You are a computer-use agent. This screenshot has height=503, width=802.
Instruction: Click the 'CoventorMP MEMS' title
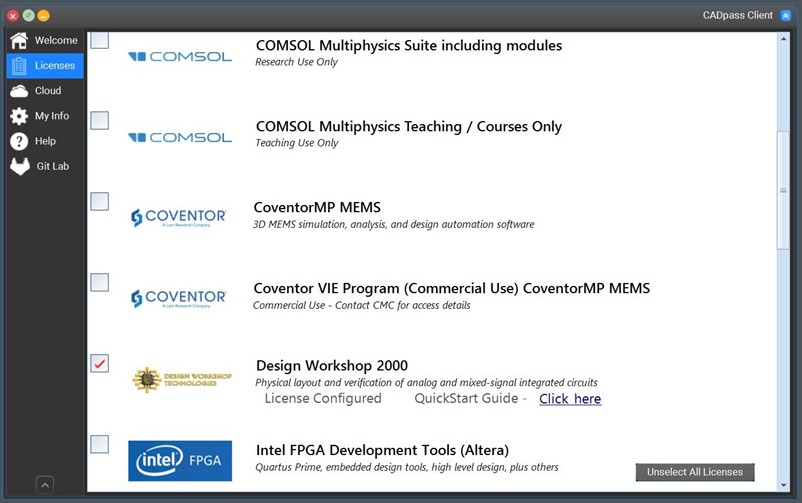317,207
